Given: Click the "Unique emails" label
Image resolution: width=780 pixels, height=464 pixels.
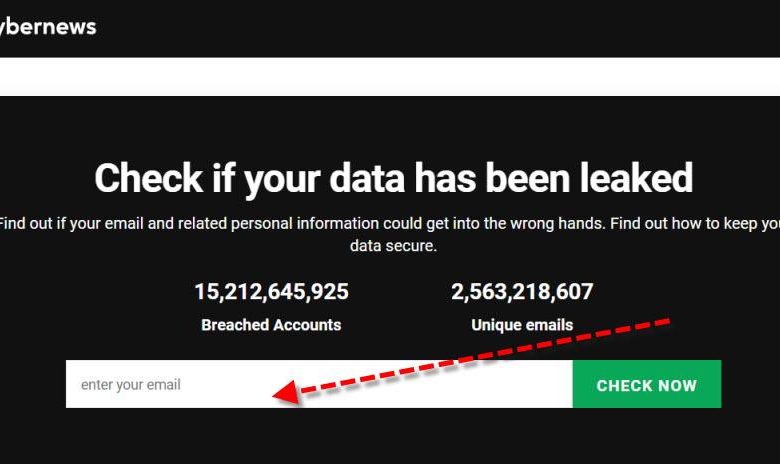Looking at the screenshot, I should (x=522, y=324).
